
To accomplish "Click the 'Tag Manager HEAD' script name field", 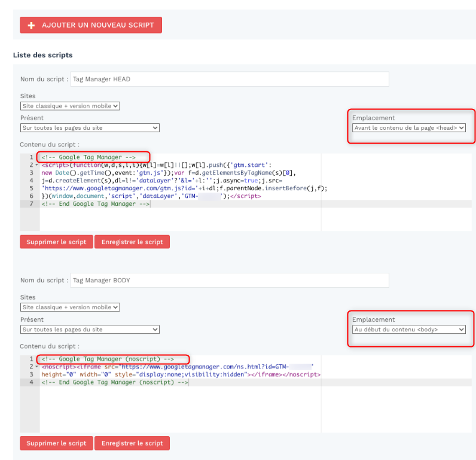I will [x=229, y=79].
